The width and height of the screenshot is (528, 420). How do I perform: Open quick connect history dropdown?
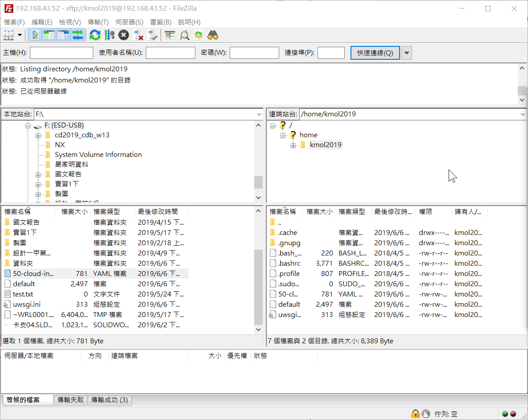[x=406, y=53]
